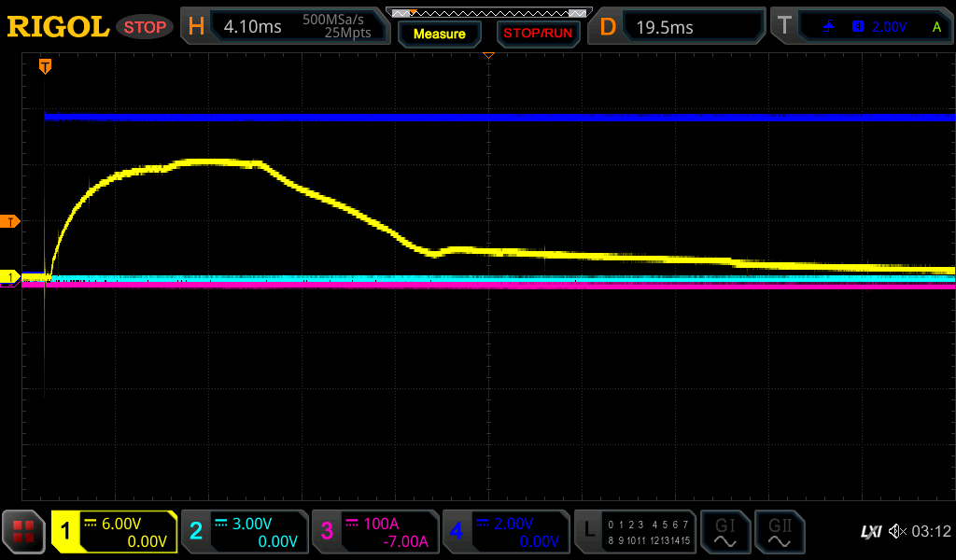This screenshot has height=560, width=956.
Task: Toggle channel 4 with 2.00V scale
Action: click(505, 532)
